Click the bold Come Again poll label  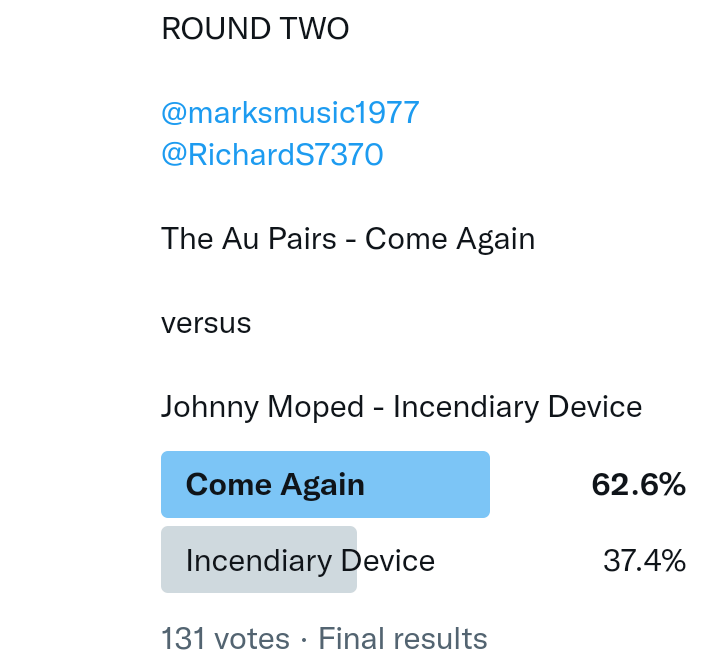(x=275, y=485)
